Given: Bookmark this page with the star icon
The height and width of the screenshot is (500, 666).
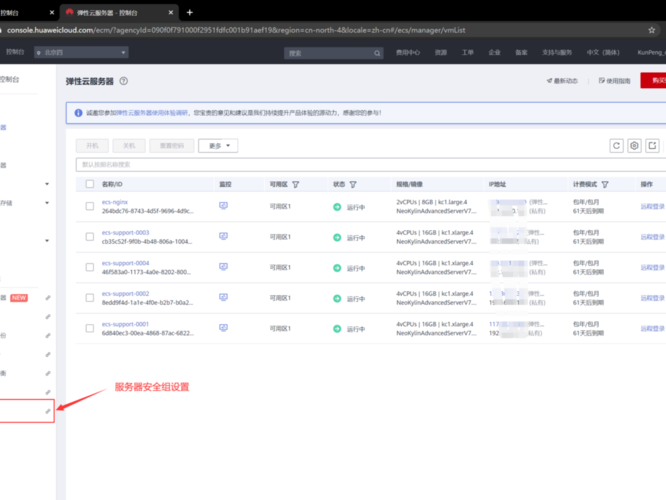Looking at the screenshot, I should point(652,30).
